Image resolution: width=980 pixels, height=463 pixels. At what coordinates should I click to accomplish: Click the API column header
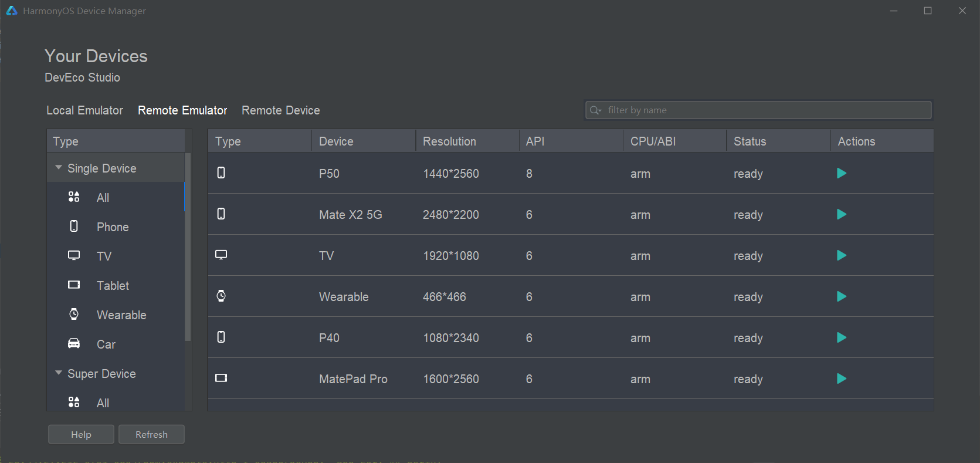[x=571, y=141]
